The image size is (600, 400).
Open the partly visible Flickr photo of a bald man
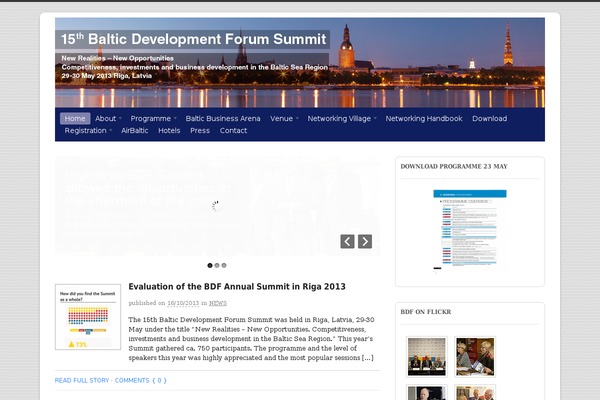tap(427, 392)
